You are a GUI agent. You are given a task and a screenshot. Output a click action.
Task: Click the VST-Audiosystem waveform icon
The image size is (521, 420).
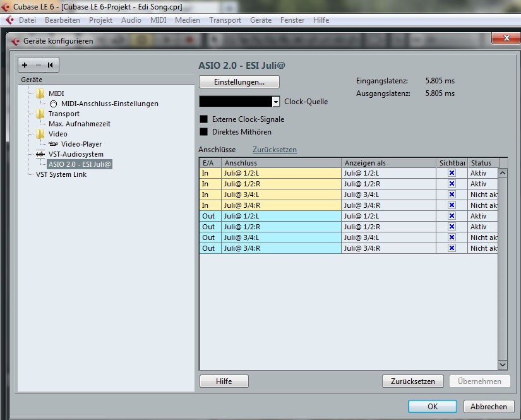tap(40, 154)
